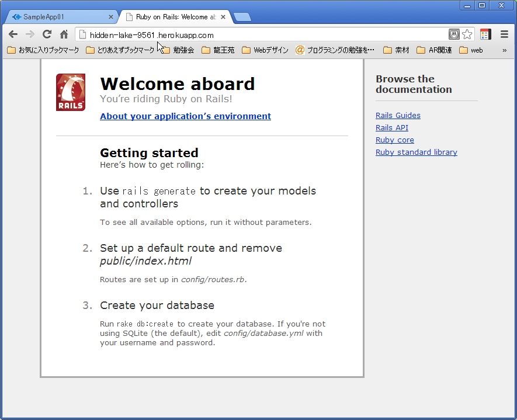Image resolution: width=517 pixels, height=420 pixels.
Task: Click the shield extension icon in address bar
Action: tap(454, 34)
